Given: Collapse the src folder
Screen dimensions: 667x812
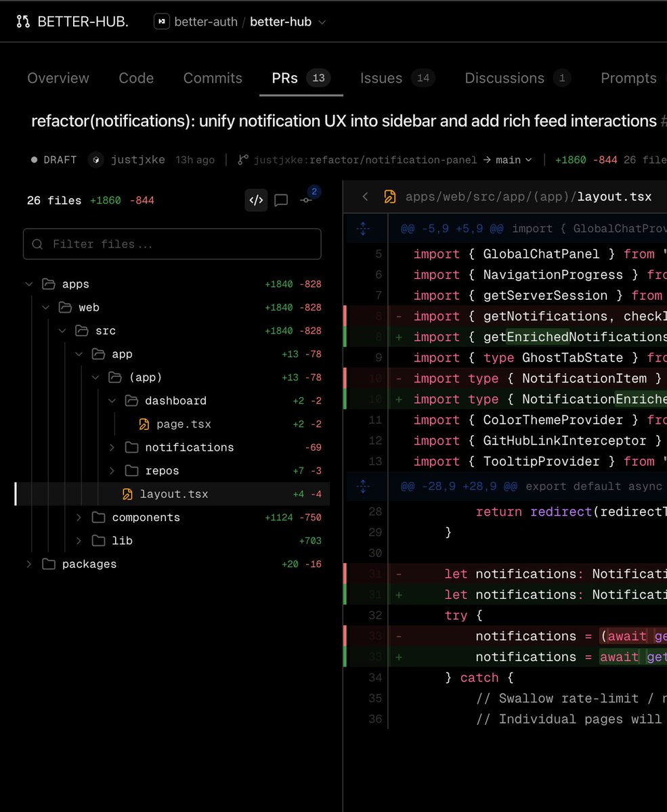Looking at the screenshot, I should point(62,331).
